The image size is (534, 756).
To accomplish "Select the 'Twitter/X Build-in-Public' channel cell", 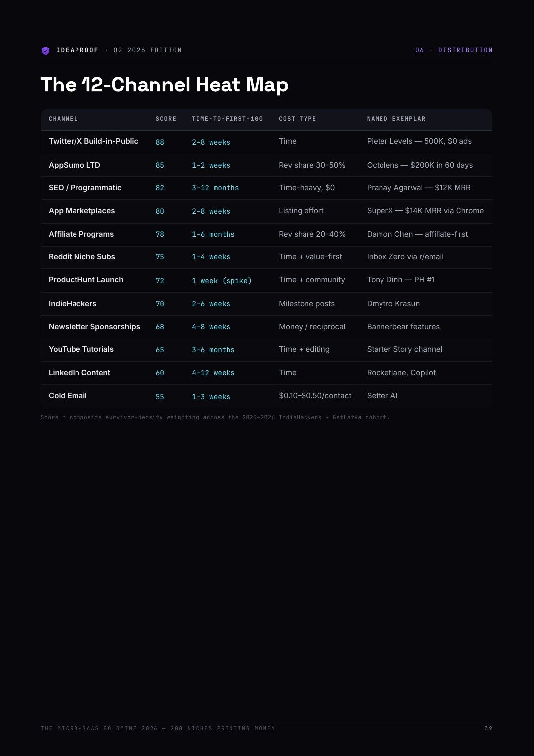I will (93, 141).
